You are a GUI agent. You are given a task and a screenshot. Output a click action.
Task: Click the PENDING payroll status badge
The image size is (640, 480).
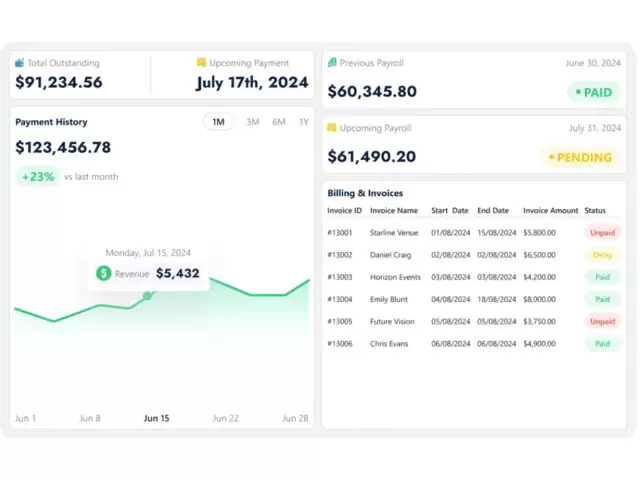coord(581,158)
